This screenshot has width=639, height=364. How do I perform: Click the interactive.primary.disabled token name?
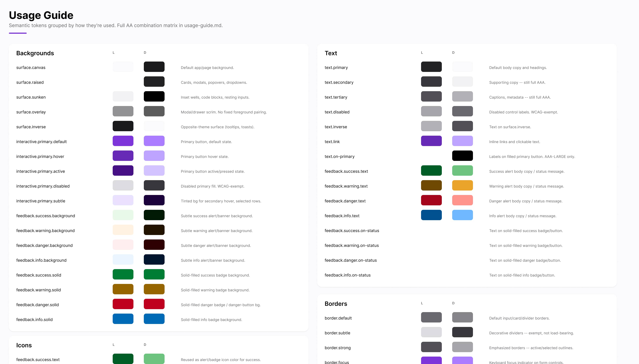point(43,186)
